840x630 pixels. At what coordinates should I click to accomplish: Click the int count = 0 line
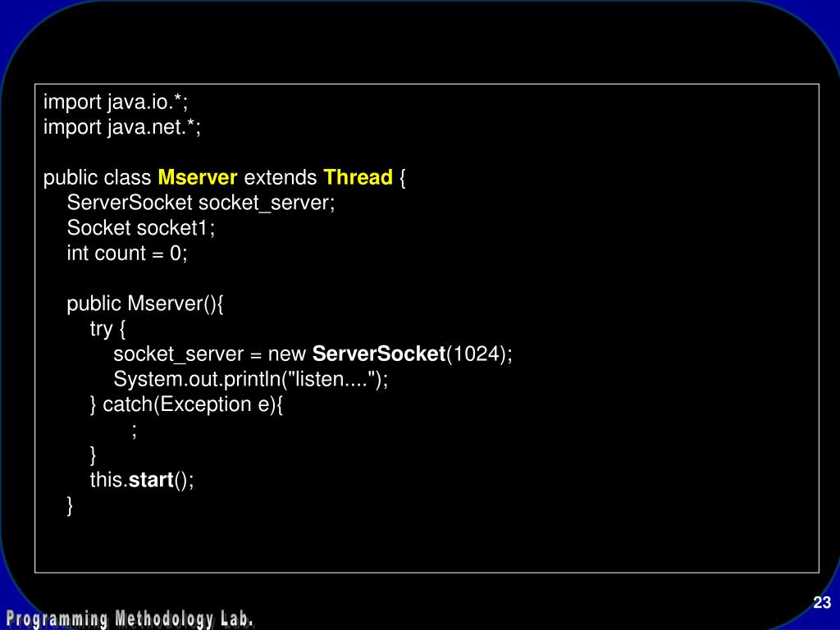(x=127, y=253)
